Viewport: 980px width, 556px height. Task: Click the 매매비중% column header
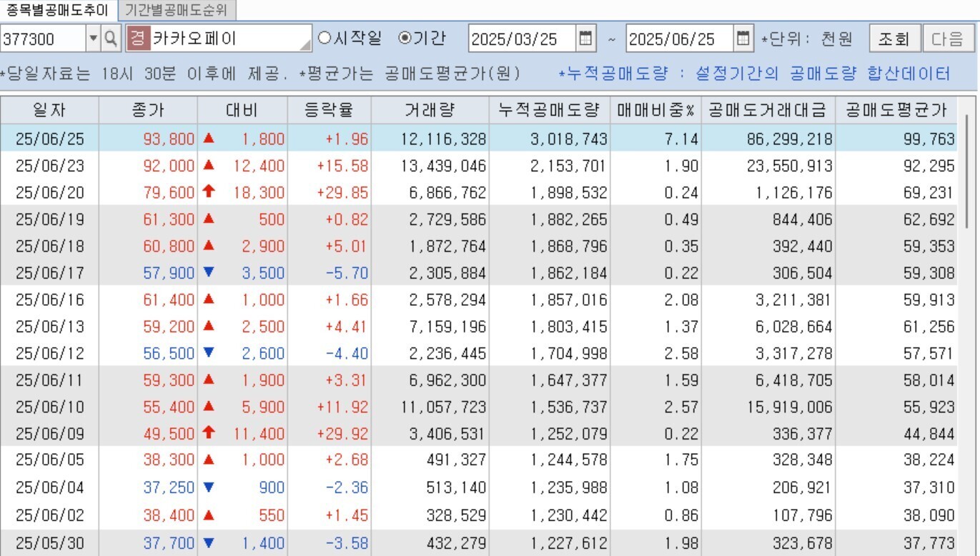[x=655, y=110]
